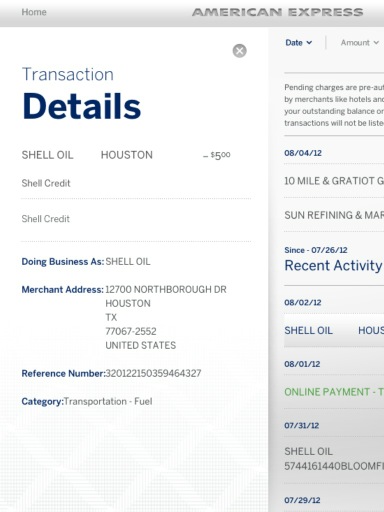
Task: Click the second Shell Credit description
Action: 46,219
